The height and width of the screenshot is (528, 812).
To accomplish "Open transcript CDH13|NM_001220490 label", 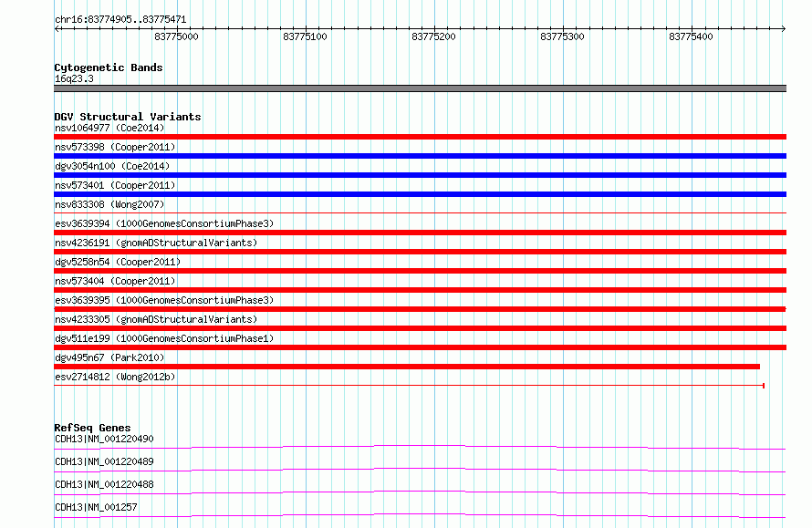I will coord(104,439).
